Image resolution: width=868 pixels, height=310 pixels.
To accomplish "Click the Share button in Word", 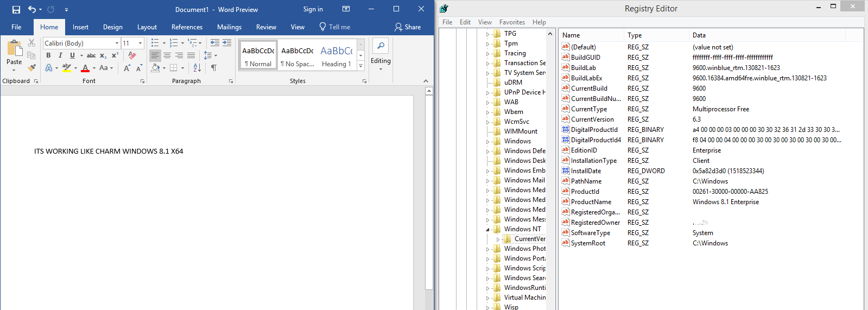I will (x=408, y=27).
